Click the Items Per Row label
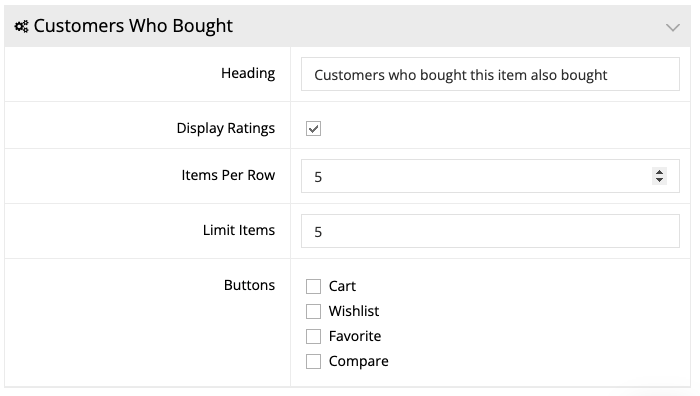Image resolution: width=700 pixels, height=396 pixels. tap(228, 175)
